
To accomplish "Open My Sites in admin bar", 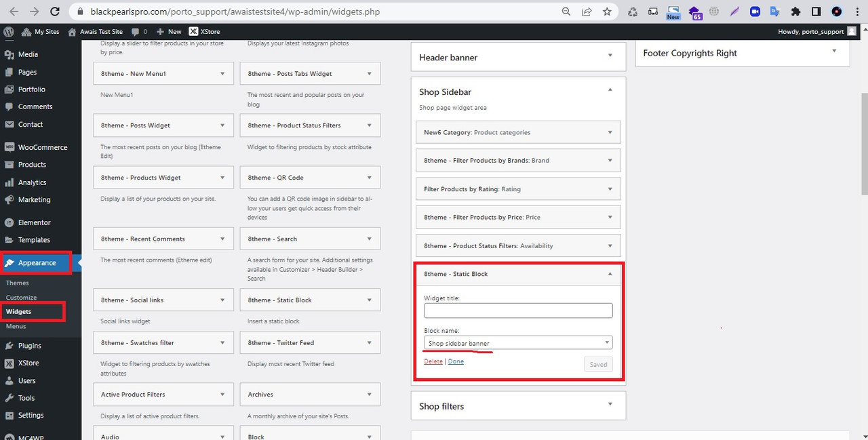I will [x=41, y=31].
